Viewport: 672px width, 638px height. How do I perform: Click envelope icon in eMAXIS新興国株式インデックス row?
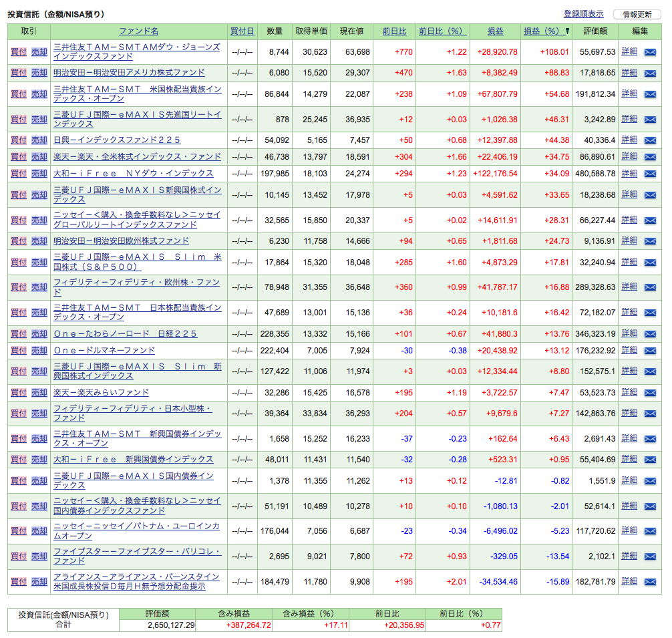coord(650,195)
